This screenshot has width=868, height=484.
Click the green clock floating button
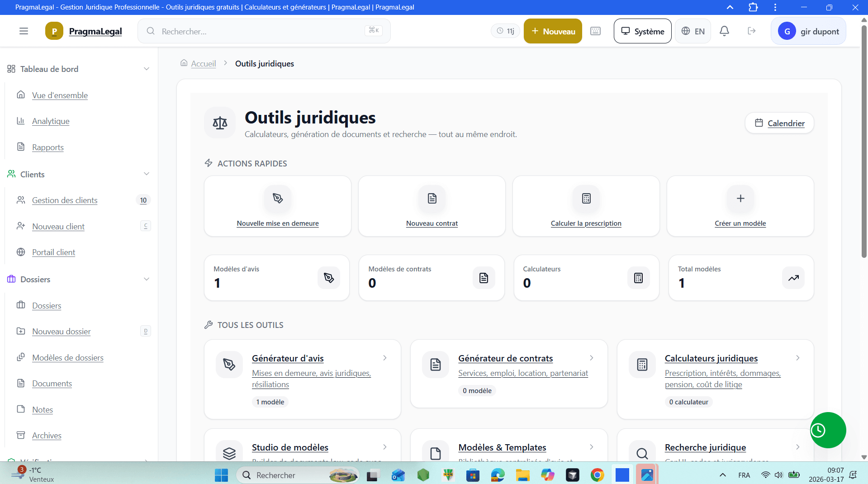click(828, 430)
